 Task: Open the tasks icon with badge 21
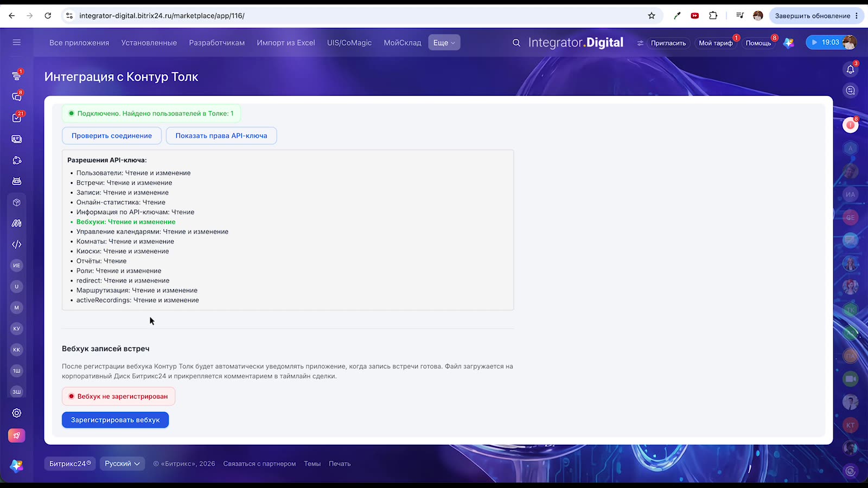click(x=17, y=118)
